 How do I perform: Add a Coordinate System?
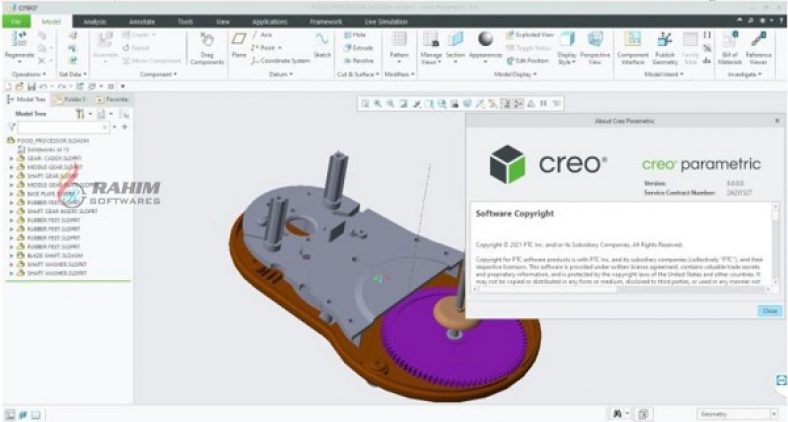[280, 61]
